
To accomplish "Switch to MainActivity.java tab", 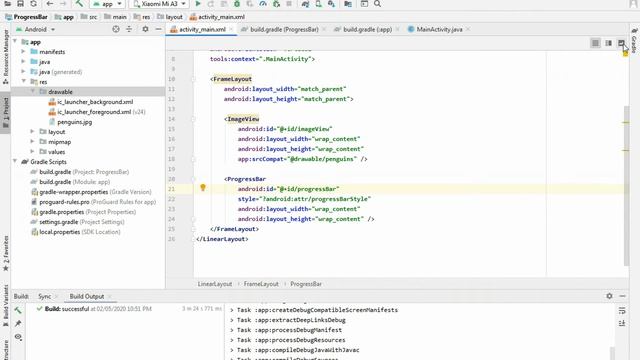I will coord(439,29).
